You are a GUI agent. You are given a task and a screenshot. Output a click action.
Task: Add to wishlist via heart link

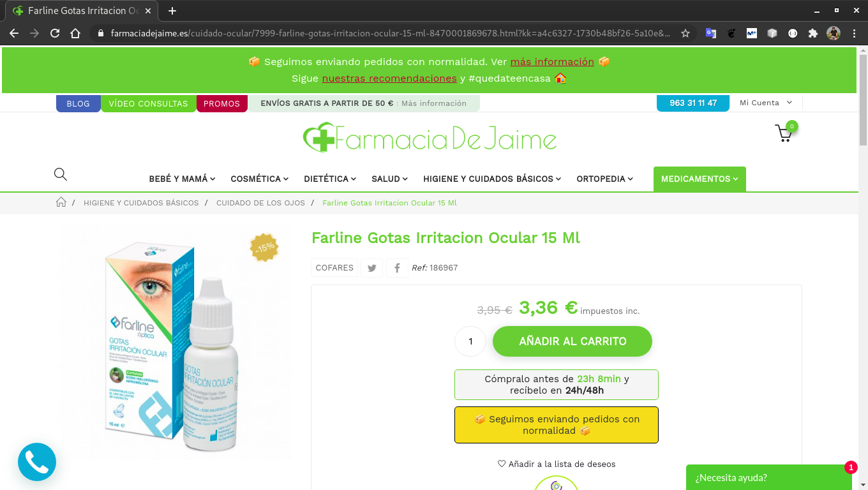pos(557,464)
